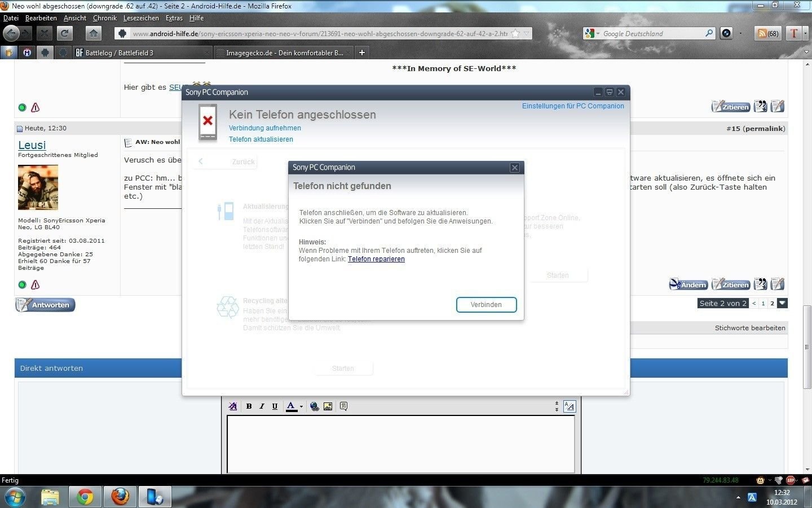Toggle underline formatting in reply editor

(x=275, y=406)
